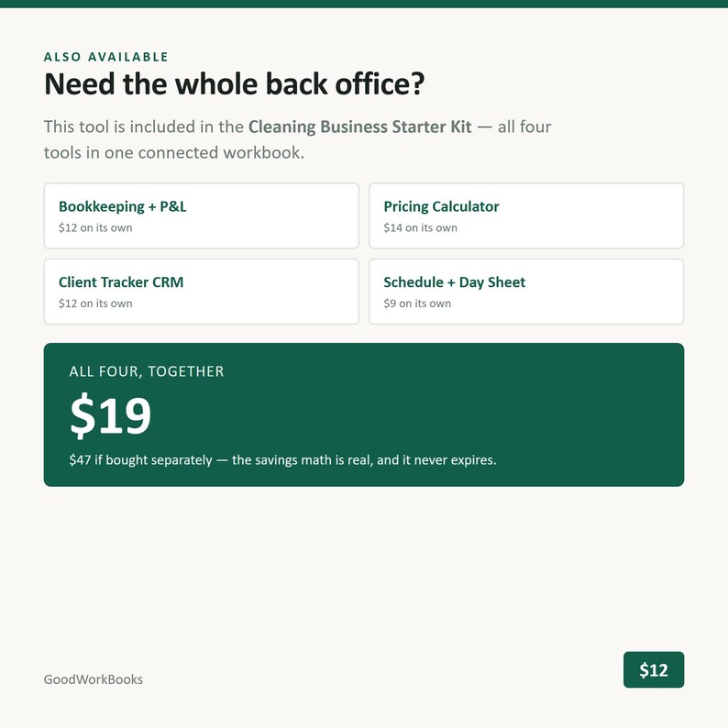The width and height of the screenshot is (728, 728).
Task: Click the '$47 if bought separately' line
Action: [282, 459]
